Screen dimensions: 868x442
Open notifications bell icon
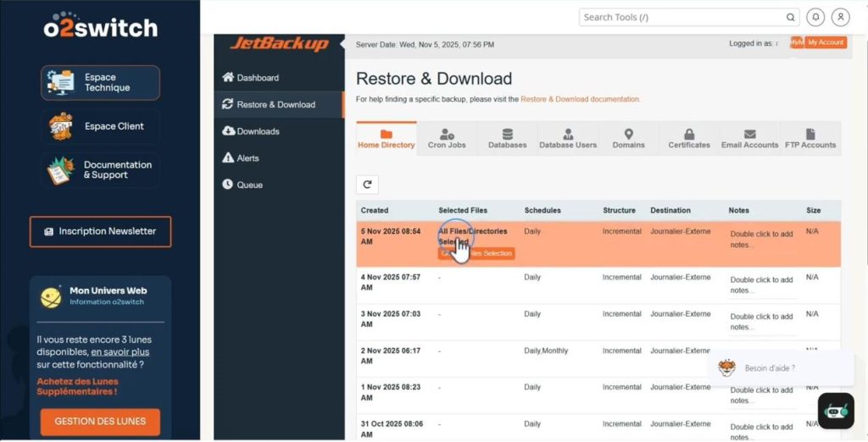[x=815, y=17]
